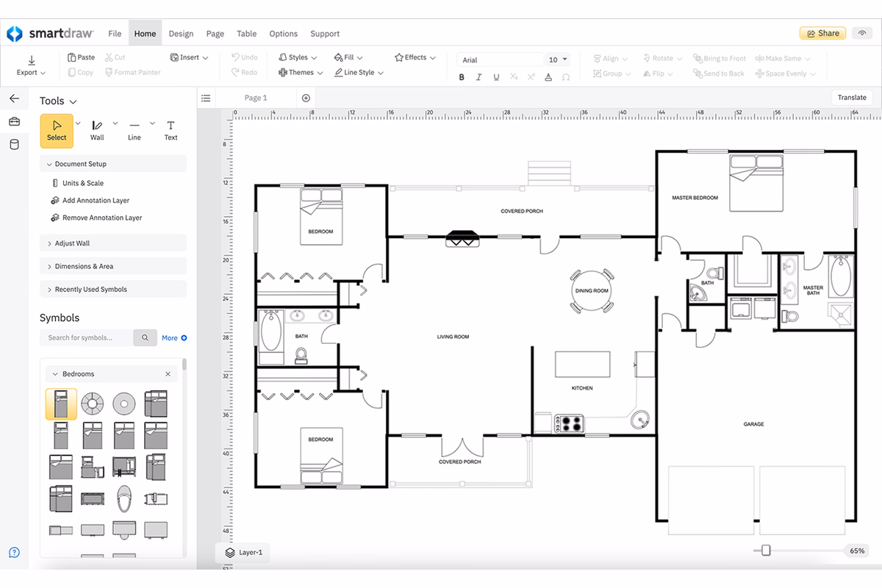The image size is (882, 588).
Task: Open the database cylinder icon in sidebar
Action: tap(14, 144)
